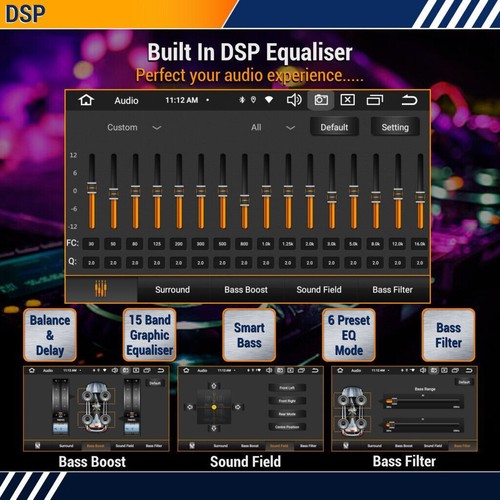Go to the Home screen icon
This screenshot has width=500, height=500.
pos(86,100)
